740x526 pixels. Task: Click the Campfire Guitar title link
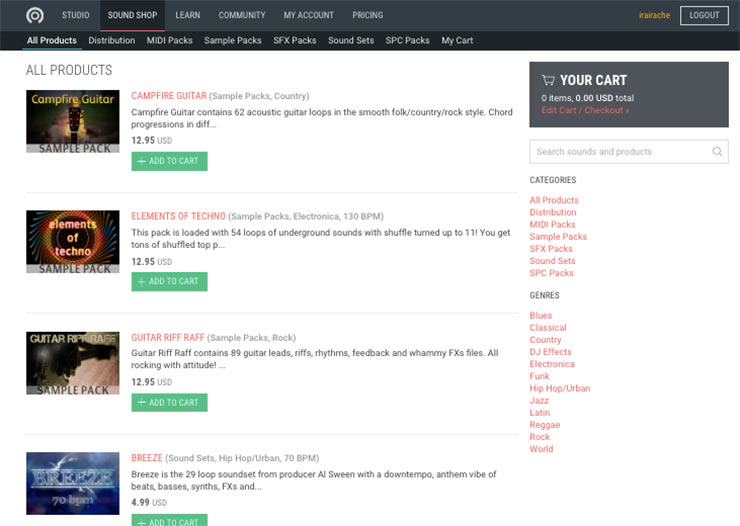pos(169,96)
